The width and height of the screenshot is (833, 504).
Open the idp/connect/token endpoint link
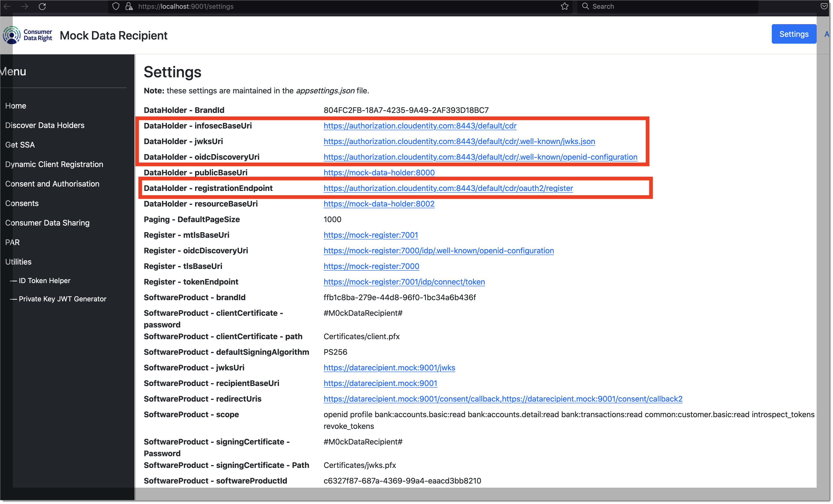(x=404, y=282)
